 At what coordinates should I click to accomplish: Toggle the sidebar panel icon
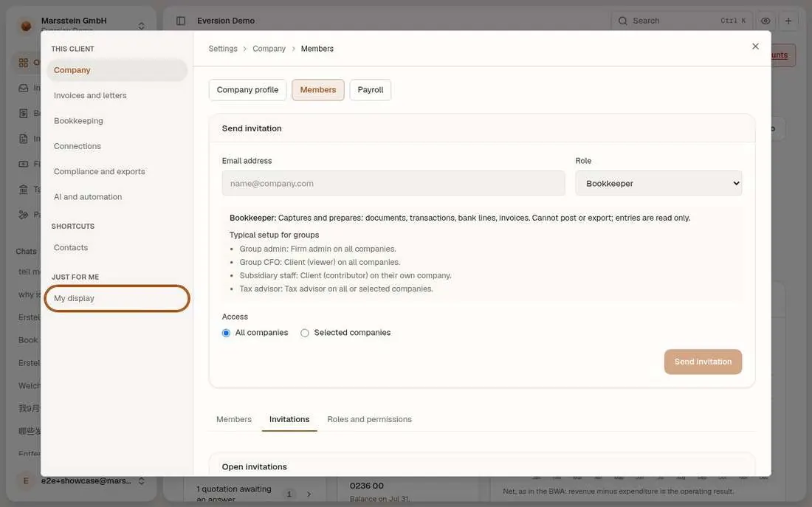[181, 21]
